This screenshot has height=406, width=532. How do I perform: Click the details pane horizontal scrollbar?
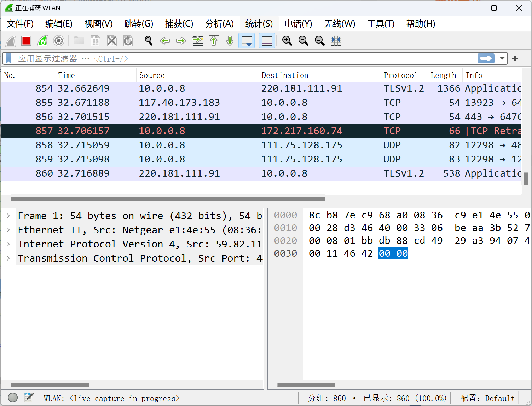click(x=50, y=384)
